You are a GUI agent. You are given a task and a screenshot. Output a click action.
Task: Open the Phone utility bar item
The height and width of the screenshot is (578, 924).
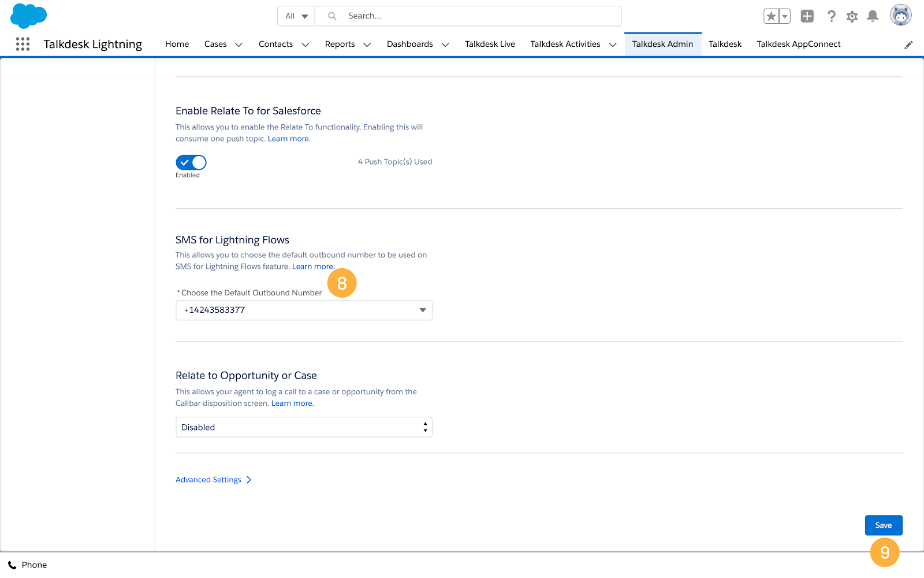tap(27, 565)
